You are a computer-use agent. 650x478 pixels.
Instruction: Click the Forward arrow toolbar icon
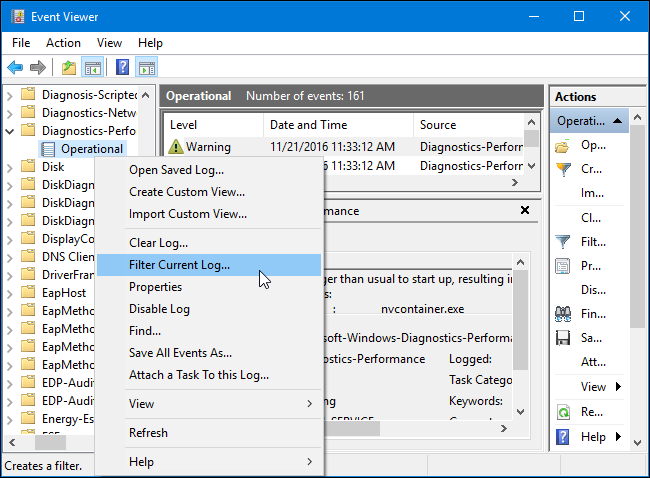point(38,67)
